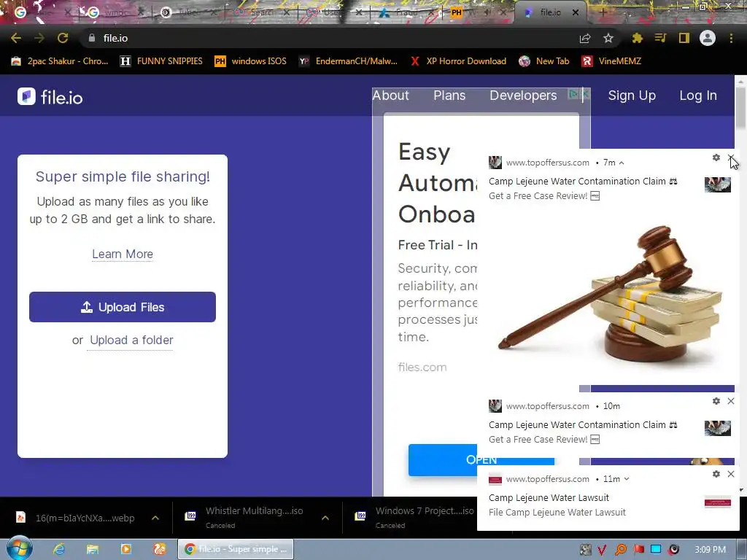Image resolution: width=747 pixels, height=560 pixels.
Task: Open settings for the 10m notification
Action: click(x=716, y=401)
